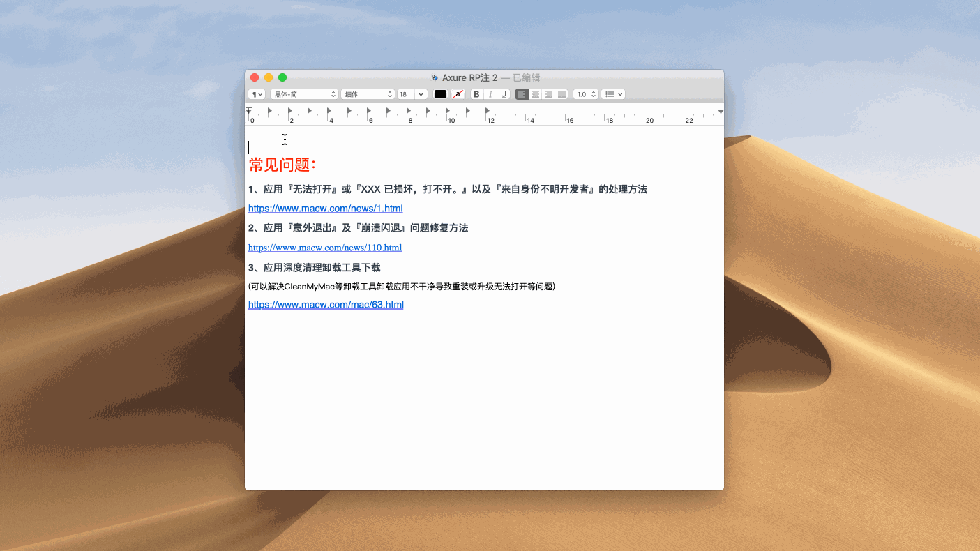Toggle bold formatting
Image resolution: width=980 pixels, height=551 pixels.
tap(476, 94)
